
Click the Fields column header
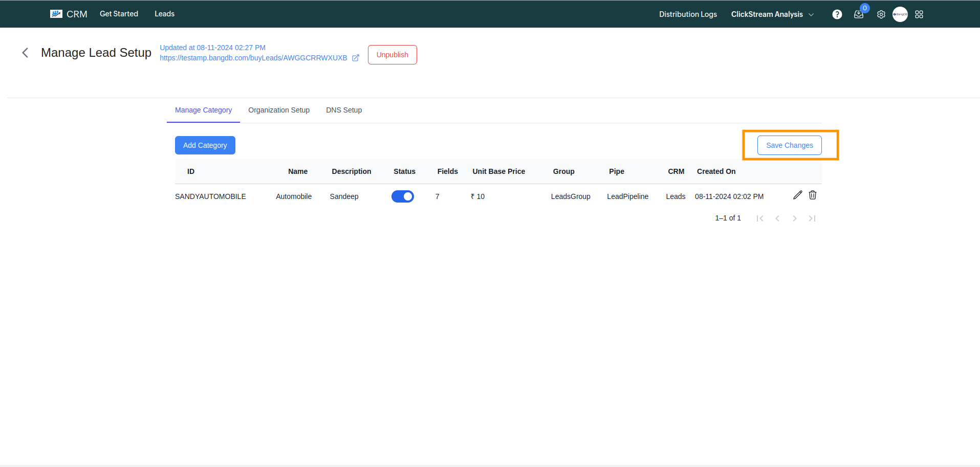point(448,171)
